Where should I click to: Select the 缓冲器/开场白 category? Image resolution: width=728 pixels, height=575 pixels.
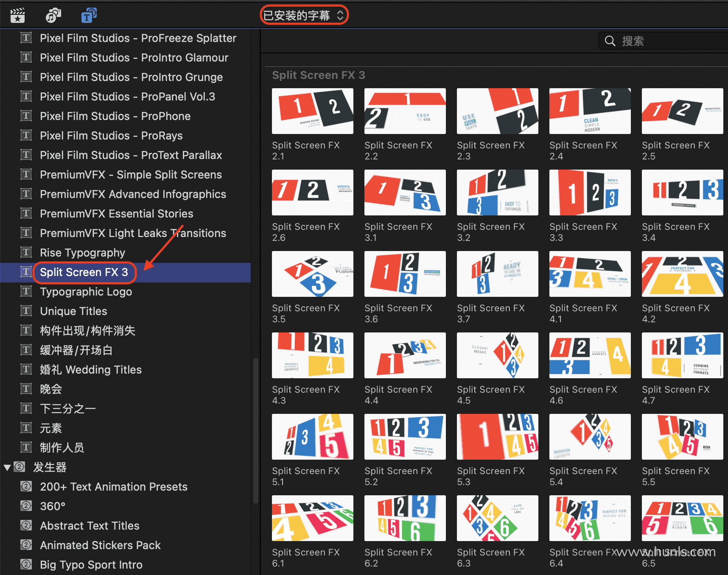pos(76,350)
